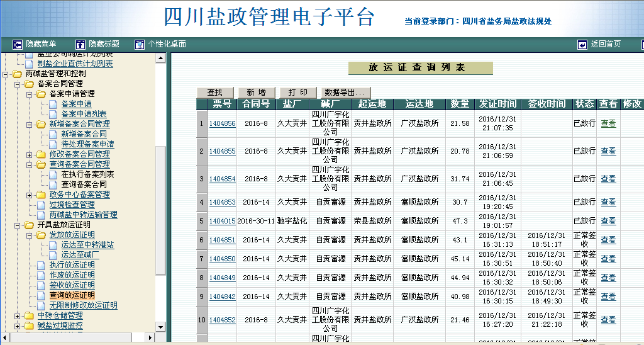The height and width of the screenshot is (345, 644).
Task: Click the 备案申请 document icon
Action: [53, 104]
